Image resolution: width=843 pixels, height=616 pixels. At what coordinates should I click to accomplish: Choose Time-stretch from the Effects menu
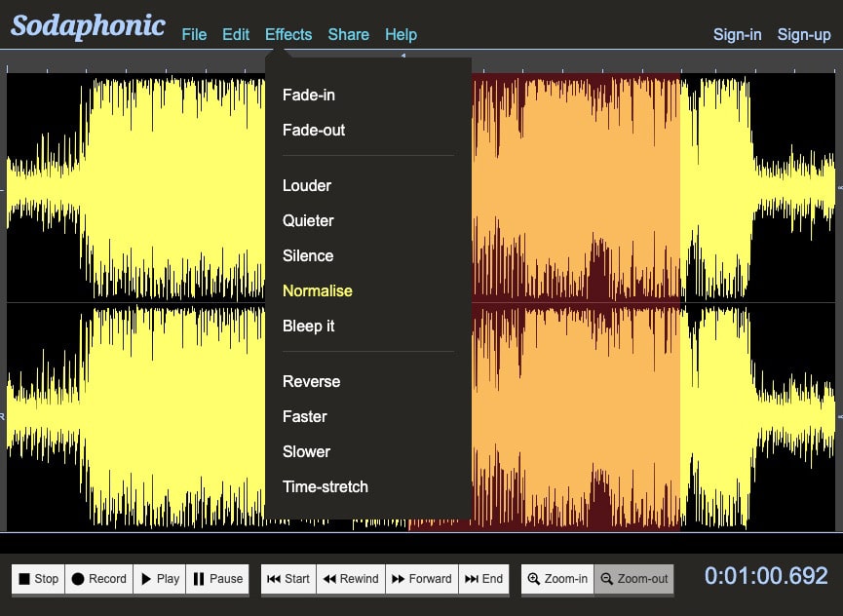(x=325, y=486)
